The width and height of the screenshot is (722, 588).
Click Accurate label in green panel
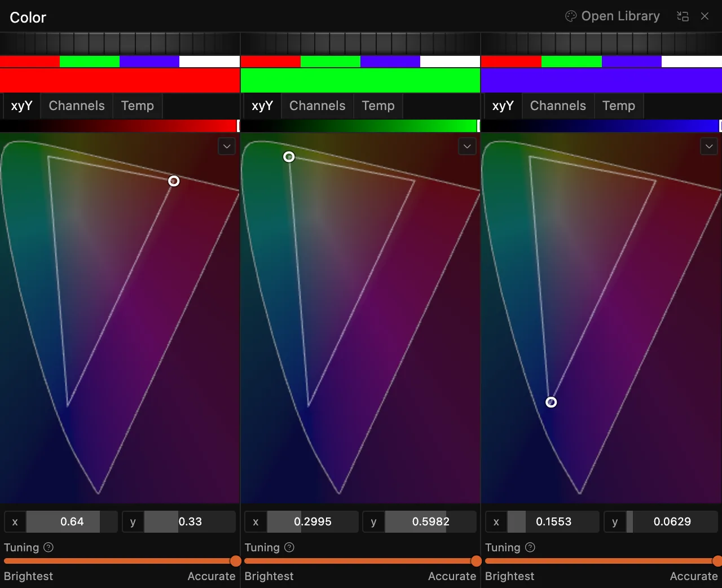pos(452,576)
